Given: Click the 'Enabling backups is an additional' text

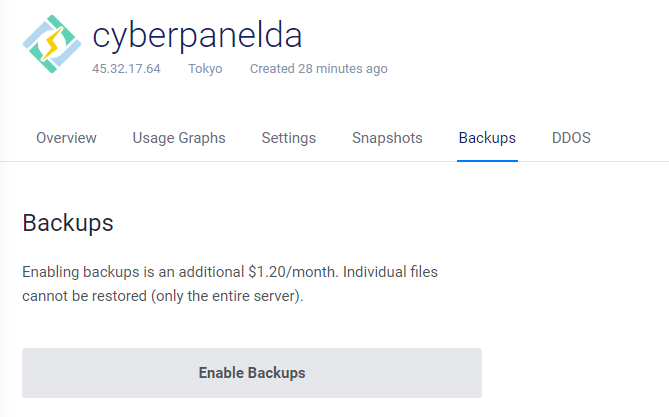Looking at the screenshot, I should 132,272.
